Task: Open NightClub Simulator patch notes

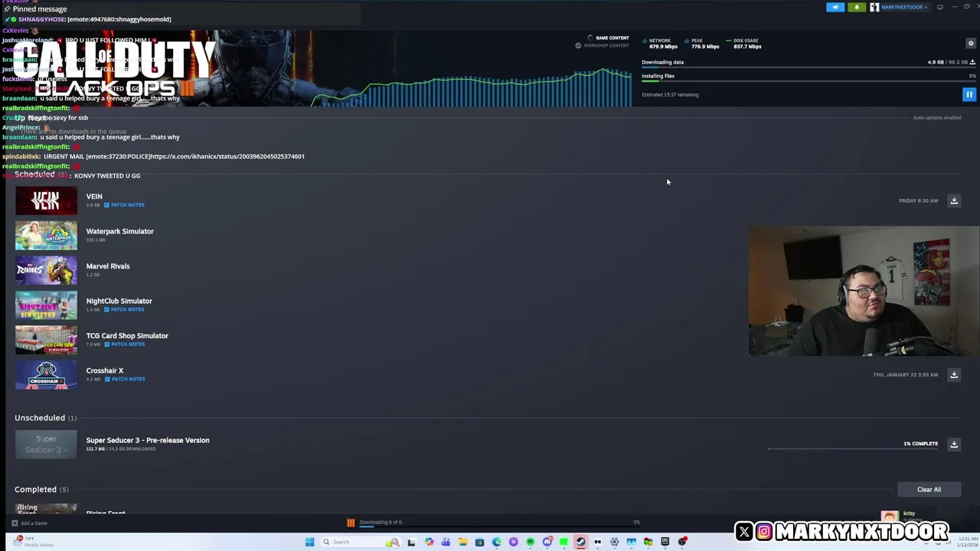Action: coord(124,309)
